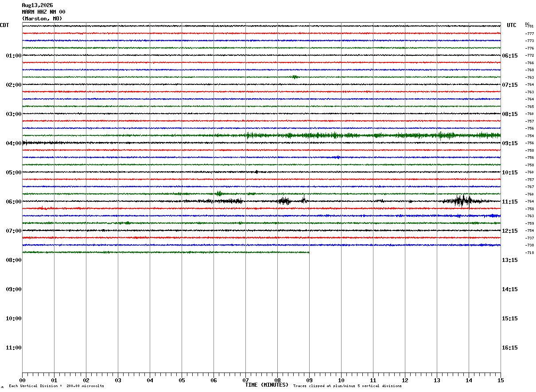The width and height of the screenshot is (536, 392).
Task: Select the 04:00 CDT row label
Action: pos(14,143)
